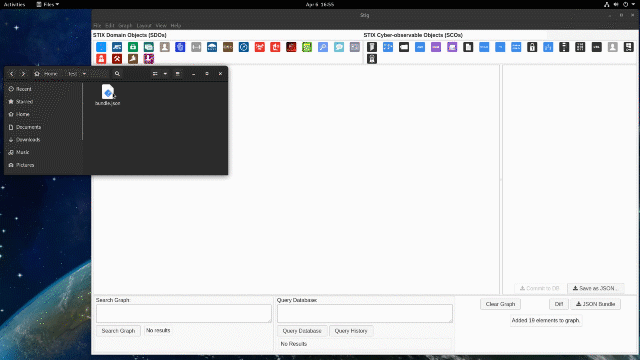This screenshot has height=360, width=640.
Task: Open Documents in the Files sidebar
Action: [x=28, y=127]
